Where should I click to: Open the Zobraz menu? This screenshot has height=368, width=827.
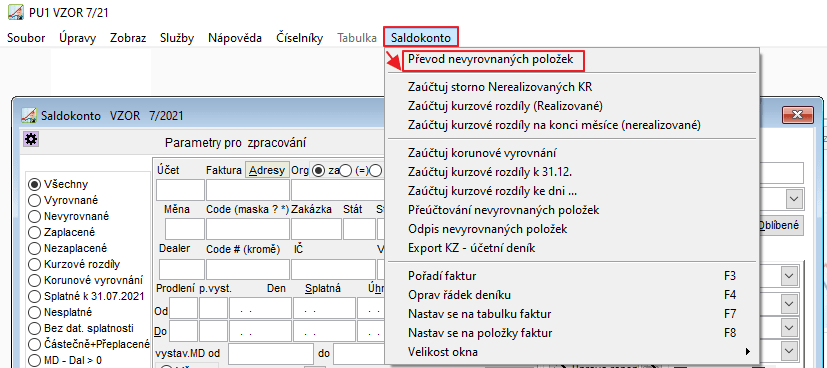128,38
